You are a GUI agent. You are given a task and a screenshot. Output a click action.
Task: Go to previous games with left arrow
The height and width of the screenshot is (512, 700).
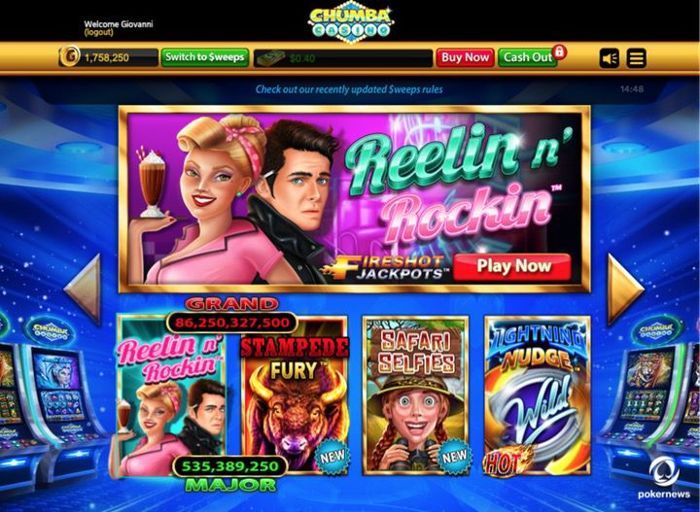[83, 288]
